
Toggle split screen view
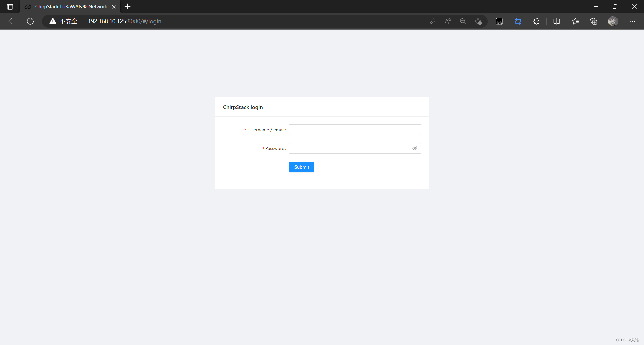tap(557, 21)
